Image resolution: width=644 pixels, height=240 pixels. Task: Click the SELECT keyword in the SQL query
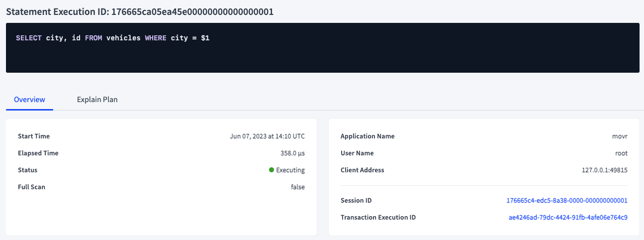coord(29,38)
